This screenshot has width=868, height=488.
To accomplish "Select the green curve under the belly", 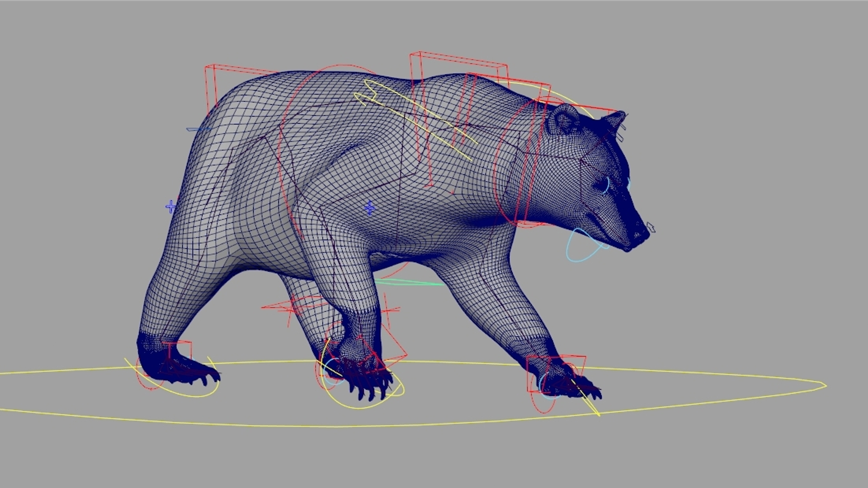I will (x=409, y=283).
